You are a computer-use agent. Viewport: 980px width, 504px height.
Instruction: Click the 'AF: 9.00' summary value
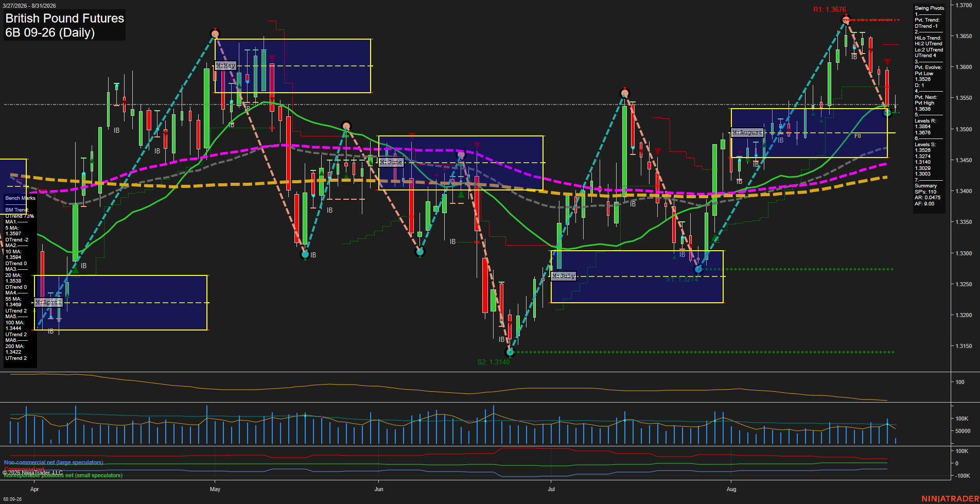[x=924, y=204]
